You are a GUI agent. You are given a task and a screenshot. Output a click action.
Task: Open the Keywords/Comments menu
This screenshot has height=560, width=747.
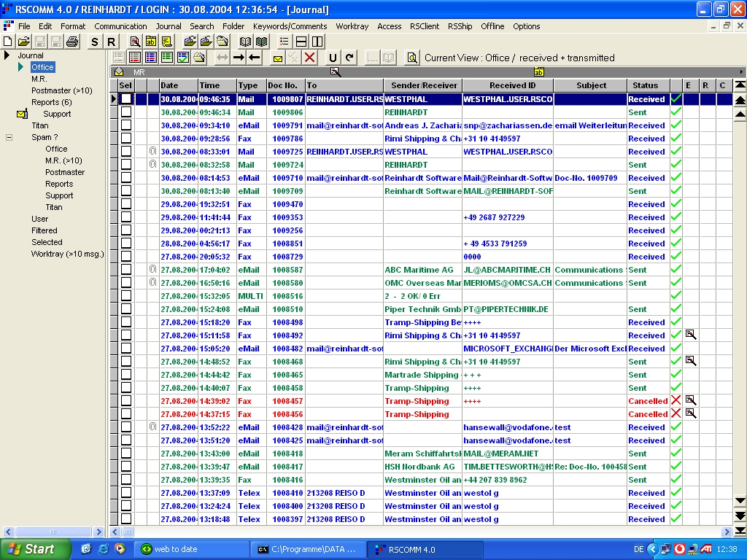tap(290, 26)
